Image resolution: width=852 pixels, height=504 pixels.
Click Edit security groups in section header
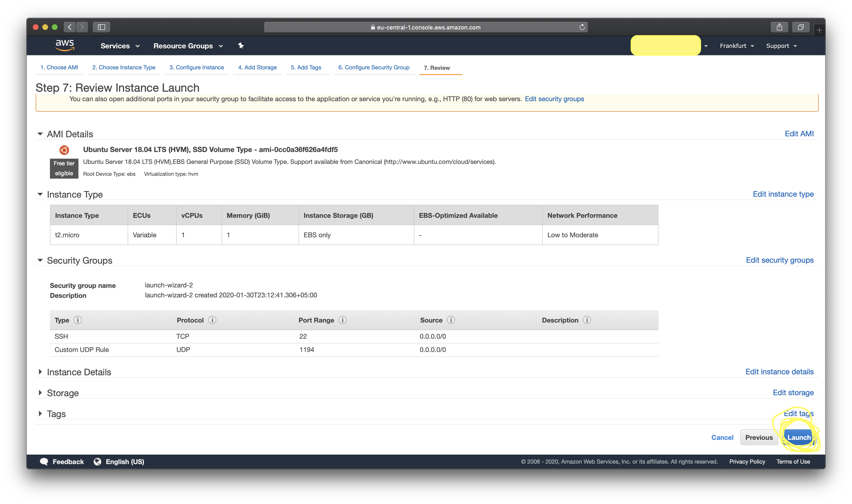779,260
